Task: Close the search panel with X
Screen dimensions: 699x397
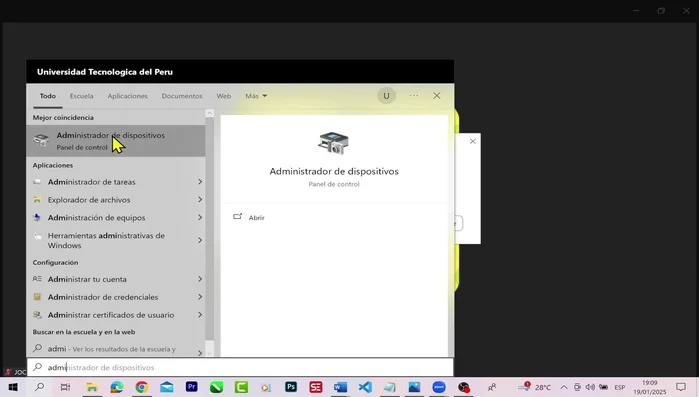Action: [x=436, y=96]
